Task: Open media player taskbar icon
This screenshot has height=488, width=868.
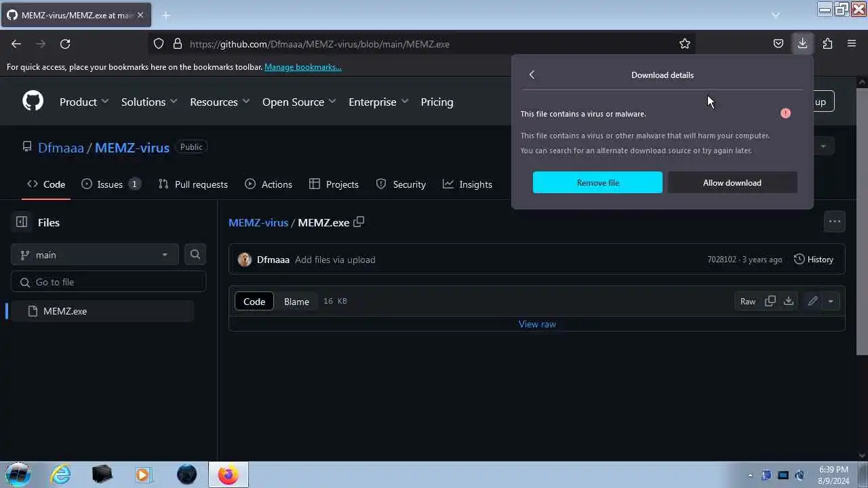Action: coord(143,474)
